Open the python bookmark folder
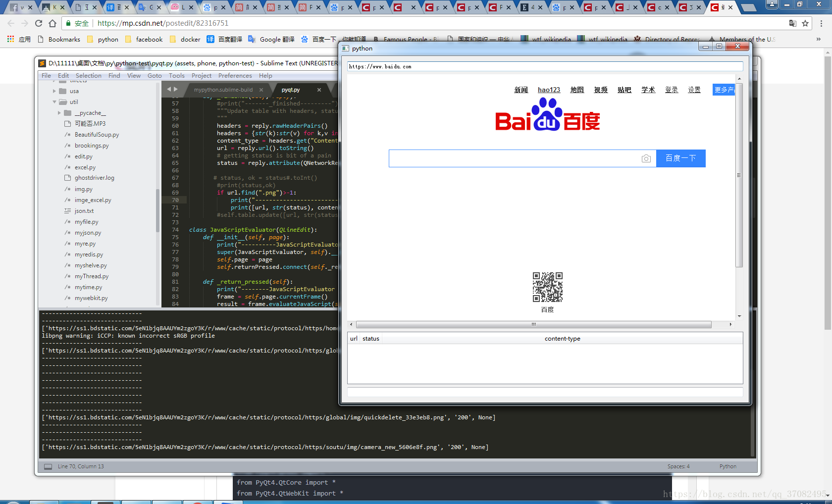Image resolution: width=832 pixels, height=504 pixels. (x=103, y=39)
